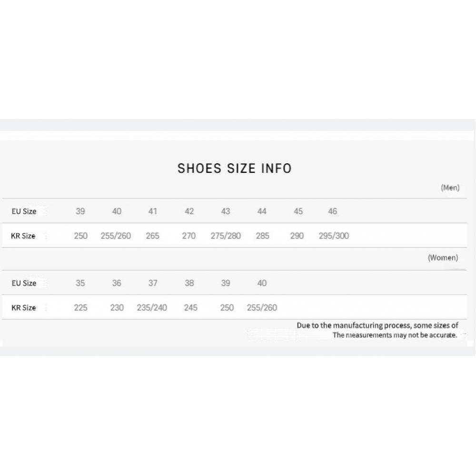Viewport: 476px width, 476px height.
Task: Select the (Women) table label
Action: 443,258
